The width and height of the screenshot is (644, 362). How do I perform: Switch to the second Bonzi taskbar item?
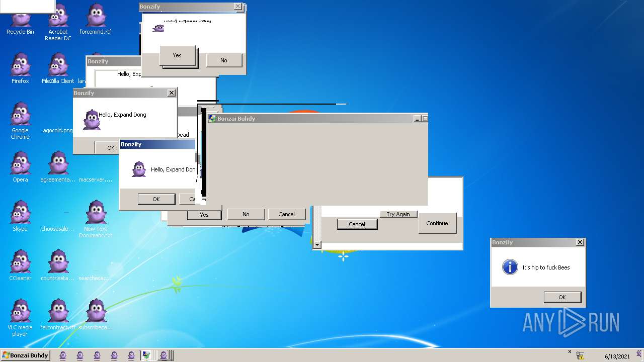[80, 355]
